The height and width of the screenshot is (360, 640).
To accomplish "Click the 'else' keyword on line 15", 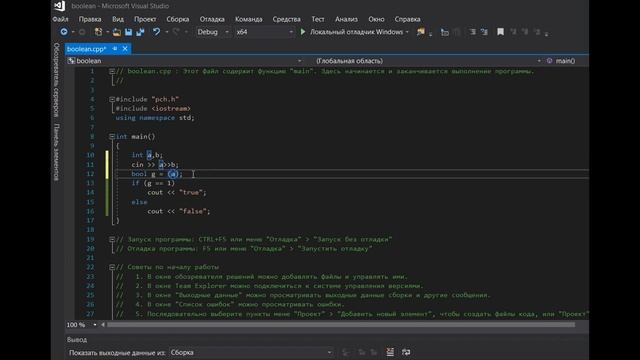I will click(x=139, y=202).
